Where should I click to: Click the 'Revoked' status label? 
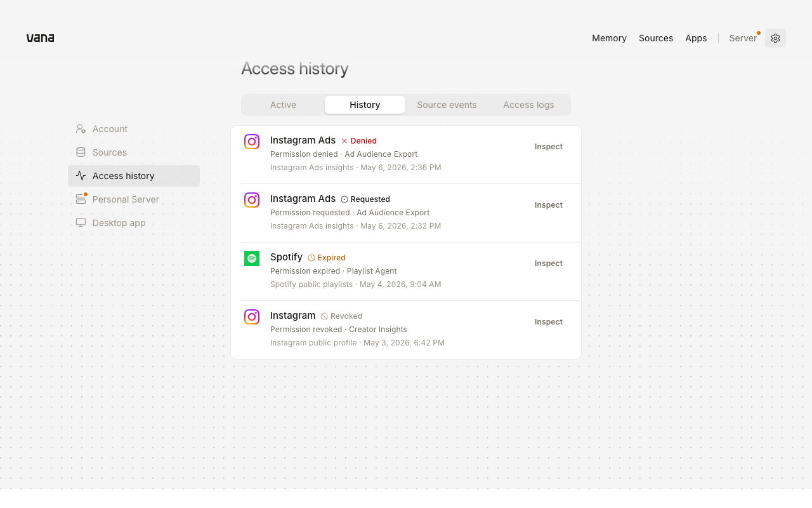(x=346, y=316)
